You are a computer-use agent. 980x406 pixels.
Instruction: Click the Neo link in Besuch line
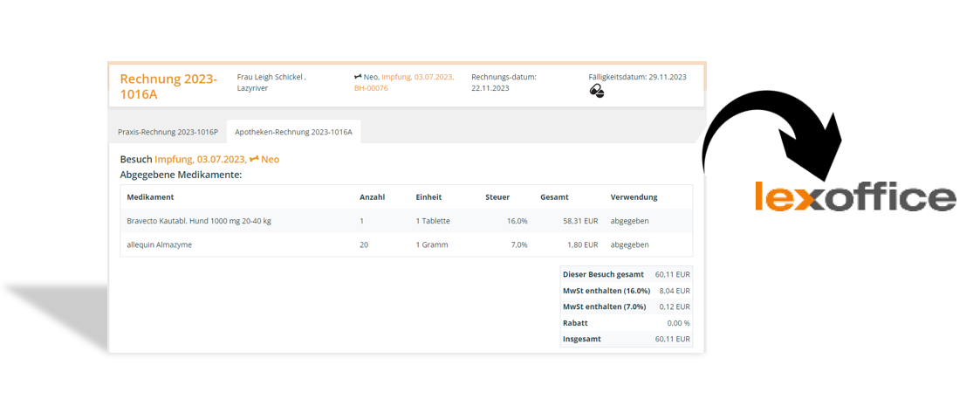(x=270, y=160)
